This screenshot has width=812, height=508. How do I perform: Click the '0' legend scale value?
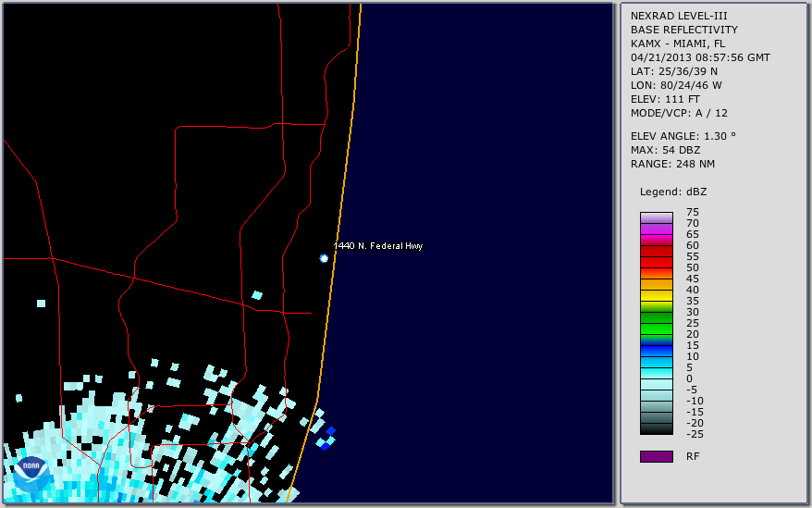point(689,379)
